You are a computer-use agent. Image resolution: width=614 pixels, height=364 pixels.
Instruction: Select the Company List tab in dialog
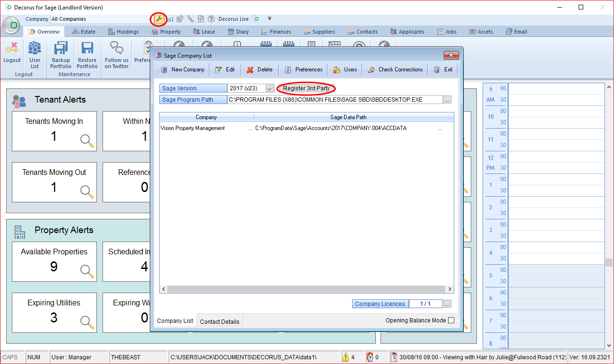coord(175,321)
